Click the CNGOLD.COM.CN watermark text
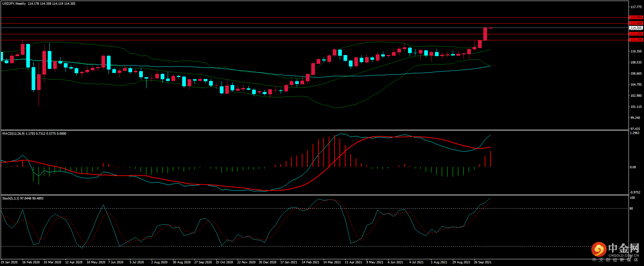Viewport: 644px width, 266px height. (623, 256)
